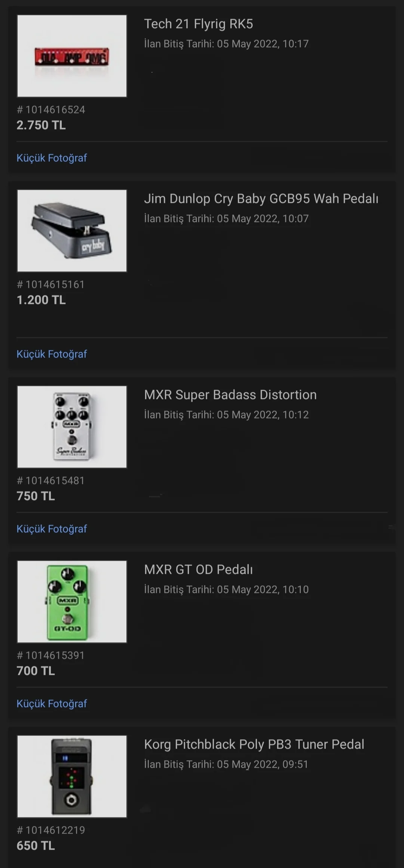This screenshot has height=868, width=404.
Task: Open the MXR GT OD Pedalı title
Action: tap(198, 570)
